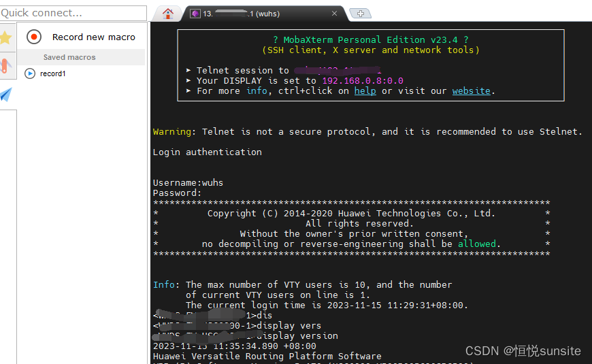Open the help link in banner

(x=365, y=91)
